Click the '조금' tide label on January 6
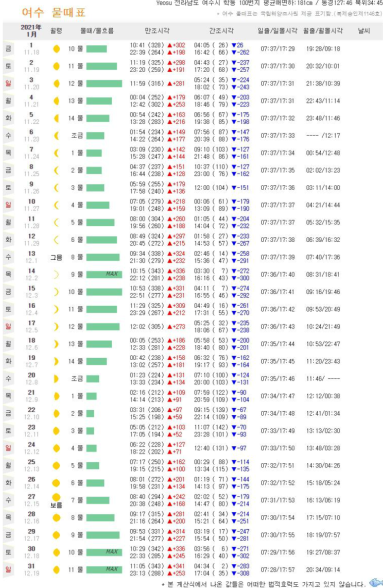 click(77, 136)
